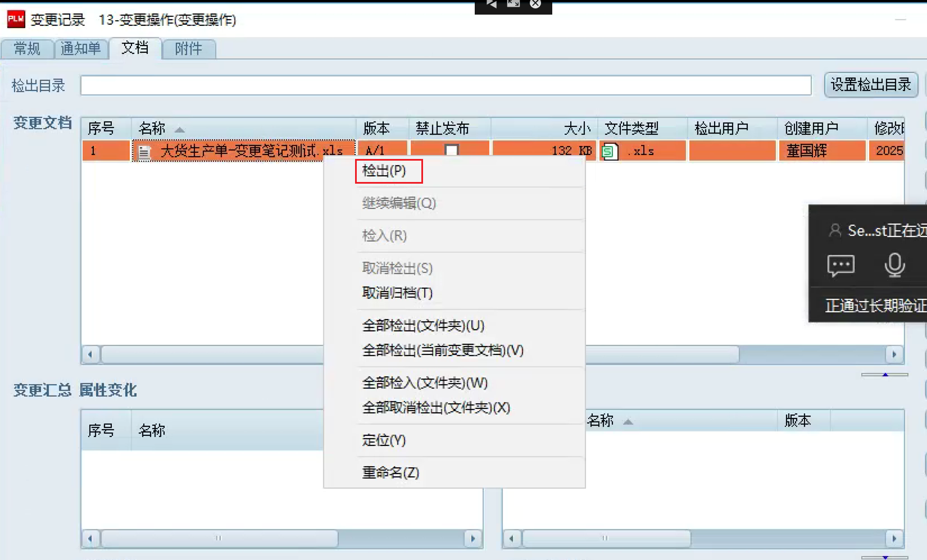Click the 132 KB size cell
This screenshot has width=927, height=560.
544,151
